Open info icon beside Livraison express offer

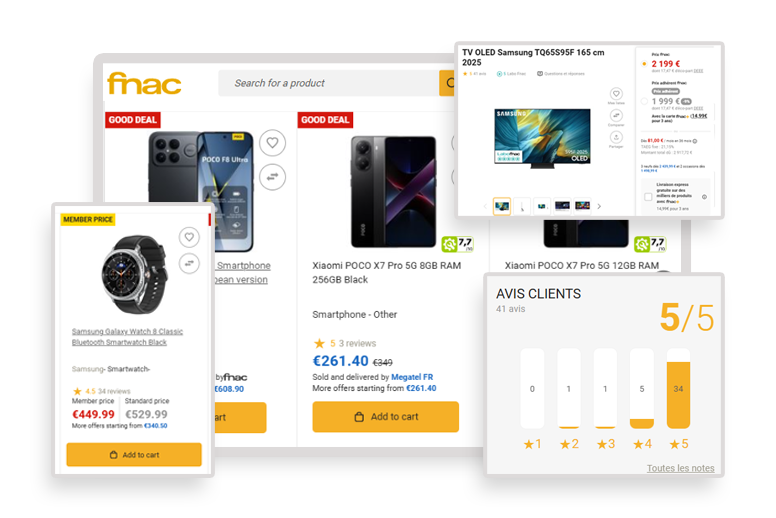point(704,197)
